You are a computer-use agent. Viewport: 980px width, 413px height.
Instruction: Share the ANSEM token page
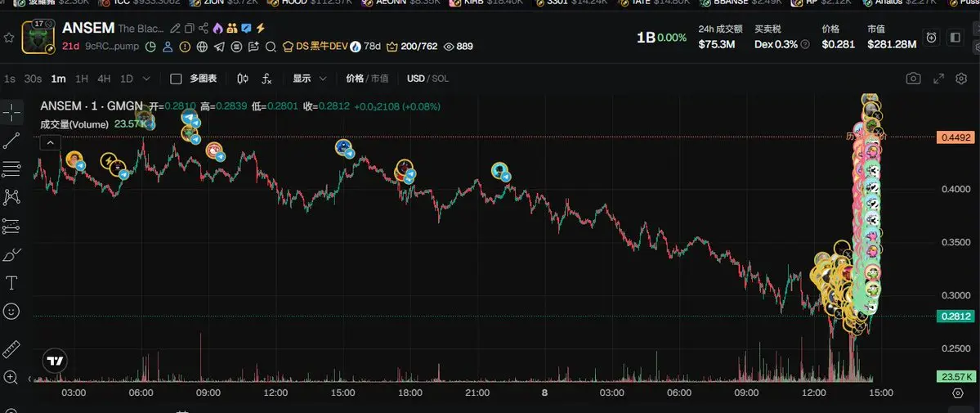click(x=203, y=28)
